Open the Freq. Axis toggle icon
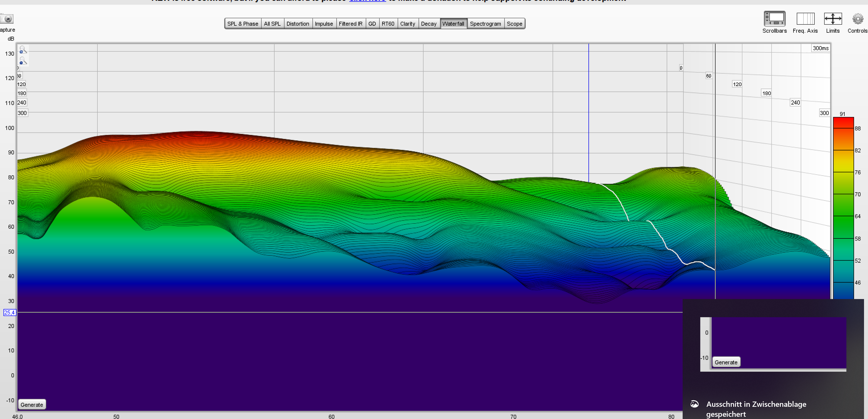The image size is (868, 419). [805, 19]
